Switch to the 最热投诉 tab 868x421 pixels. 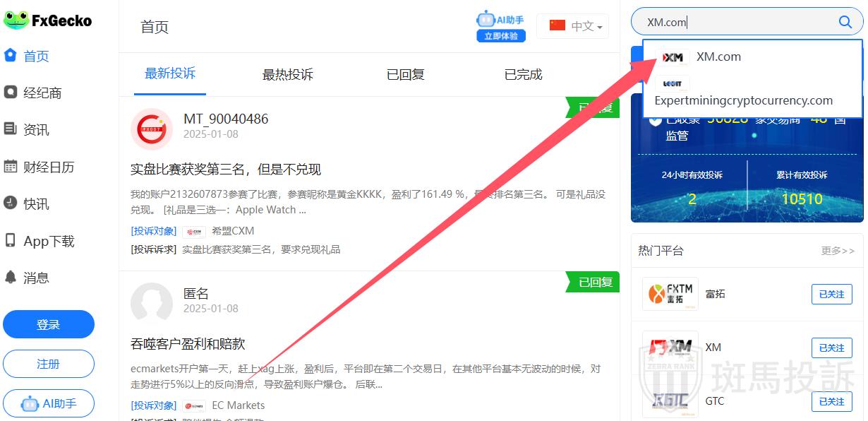coord(287,75)
